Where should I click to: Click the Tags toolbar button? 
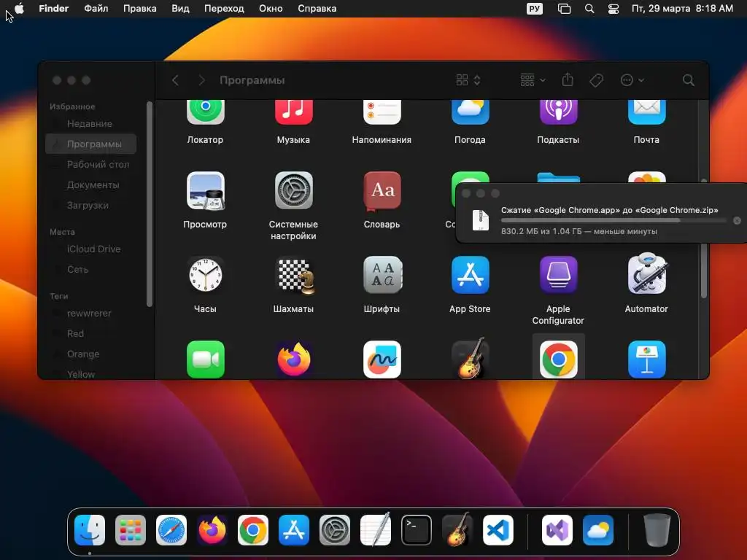(597, 80)
